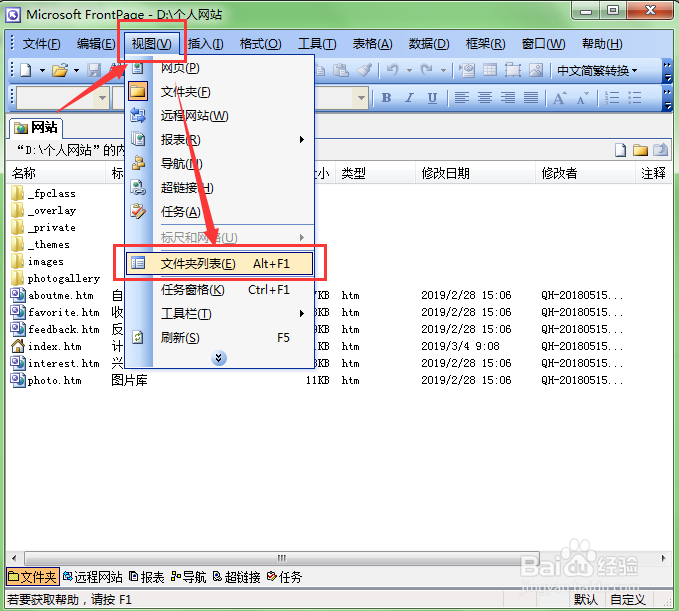This screenshot has height=611, width=679.
Task: Click the Insert Table icon
Action: pyautogui.click(x=490, y=70)
